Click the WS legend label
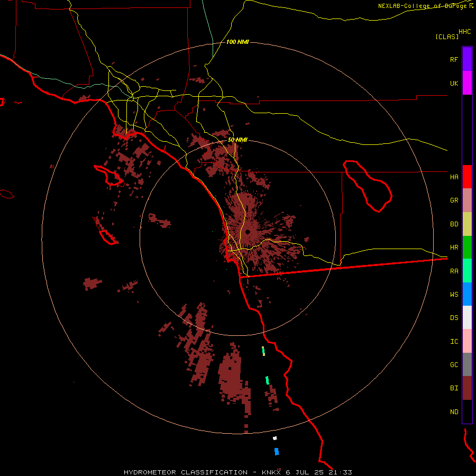476x476 pixels. [454, 294]
